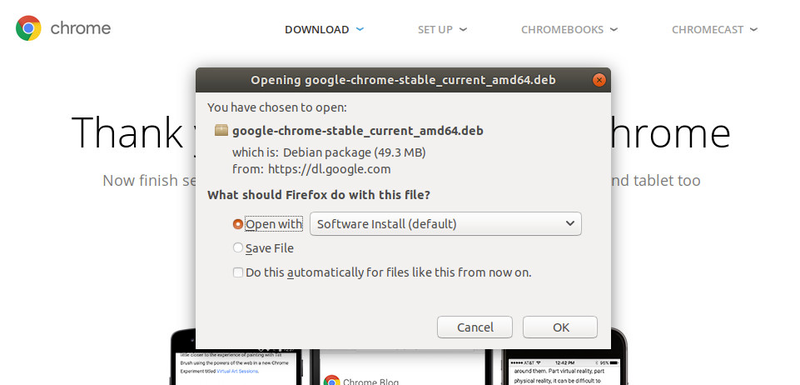Viewport: 800px width, 385px height.
Task: Open the Software Install application dropdown
Action: coord(445,224)
